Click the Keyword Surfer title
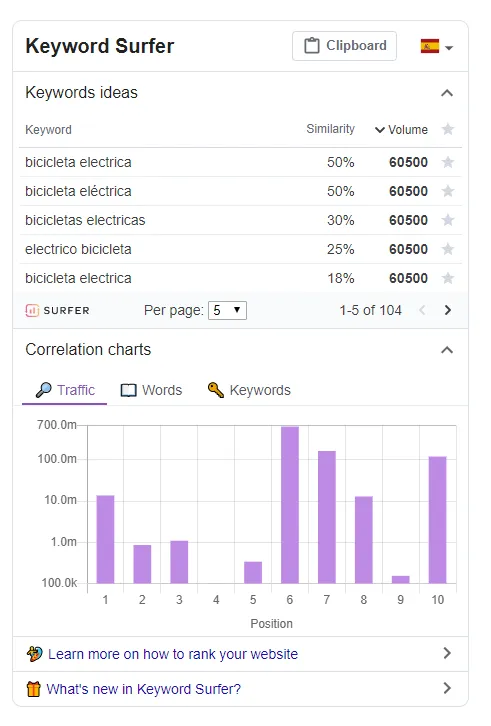Viewport: 491px width, 726px height. tap(100, 46)
